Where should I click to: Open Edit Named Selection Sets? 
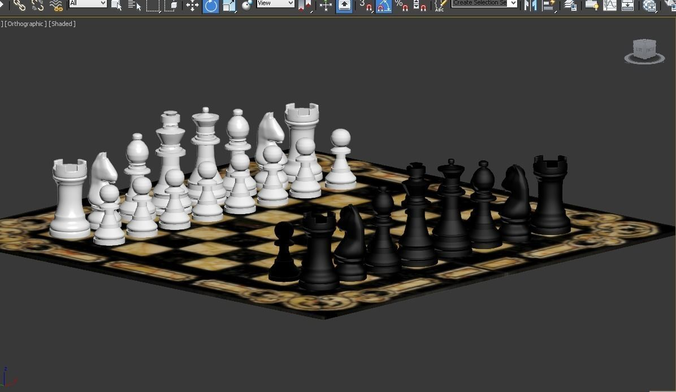[440, 6]
